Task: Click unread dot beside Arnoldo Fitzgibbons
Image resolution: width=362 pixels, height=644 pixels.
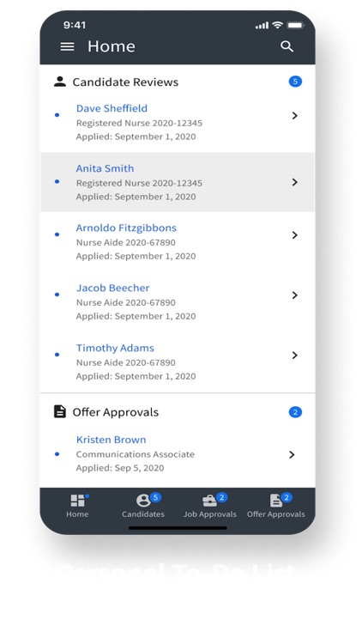Action: point(57,234)
